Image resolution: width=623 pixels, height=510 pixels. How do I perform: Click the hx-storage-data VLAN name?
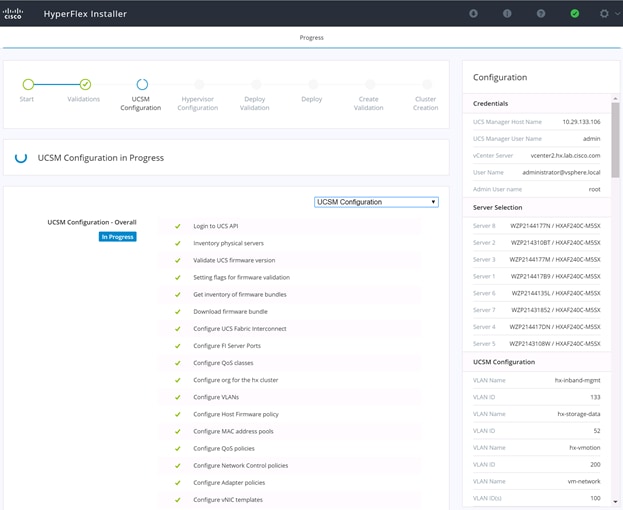tap(578, 414)
